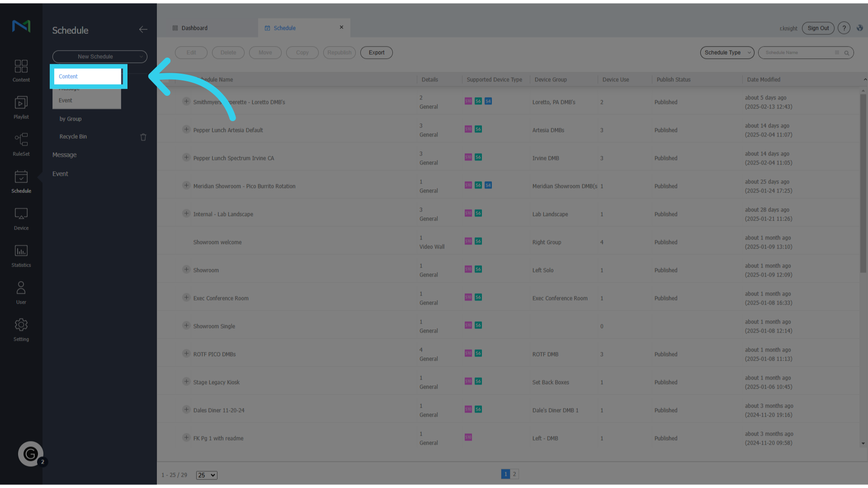The image size is (868, 488).
Task: Collapse the Schedule panel with back arrow
Action: 143,29
